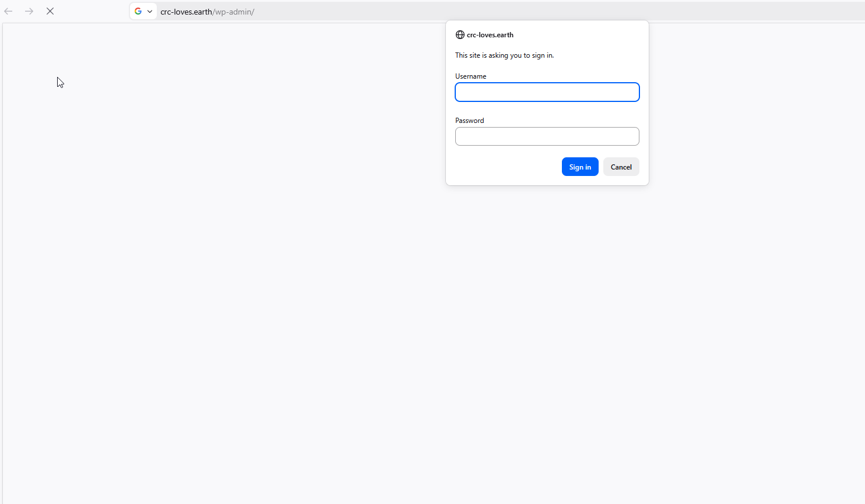Stop loading the page

50,11
